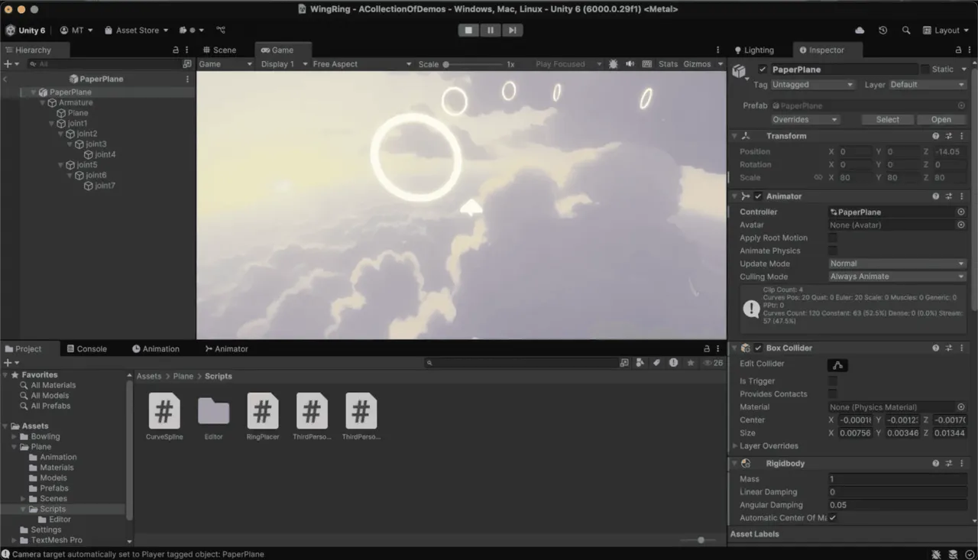This screenshot has height=560, width=978.
Task: Switch to the Lighting tab
Action: pyautogui.click(x=753, y=50)
